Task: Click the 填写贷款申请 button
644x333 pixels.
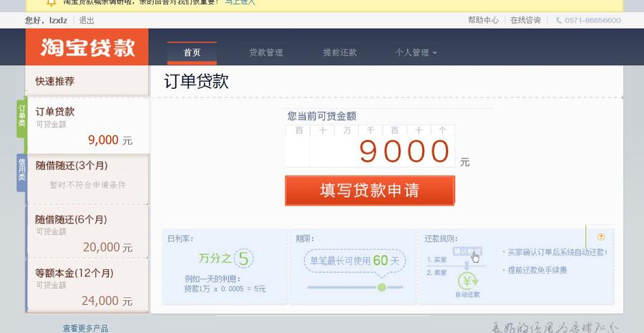Action: (x=370, y=190)
